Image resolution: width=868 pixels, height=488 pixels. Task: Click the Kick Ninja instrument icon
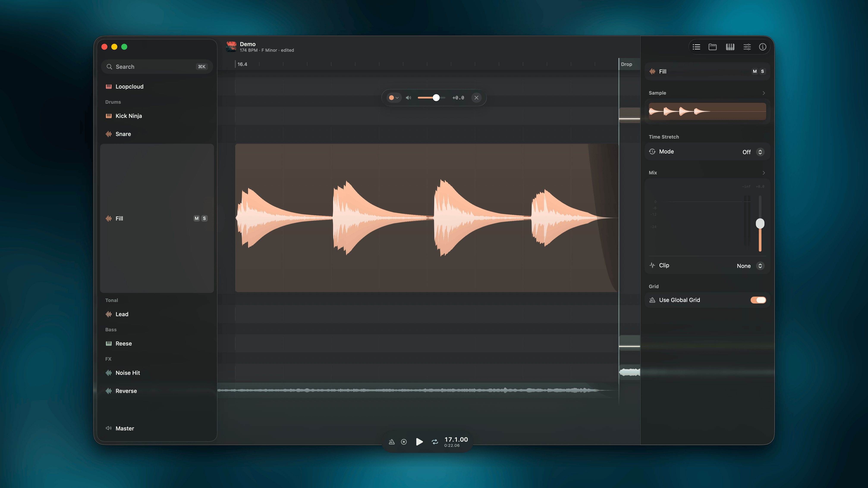point(108,116)
